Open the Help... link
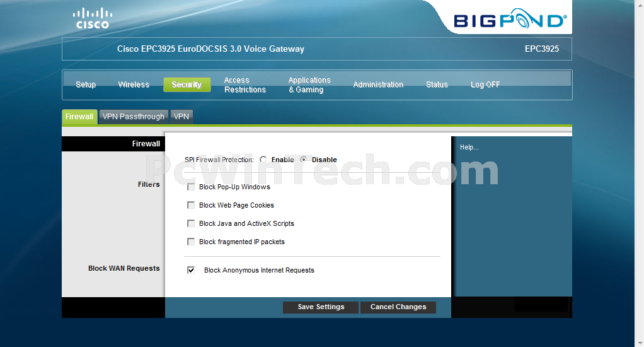644x347 pixels. tap(469, 147)
